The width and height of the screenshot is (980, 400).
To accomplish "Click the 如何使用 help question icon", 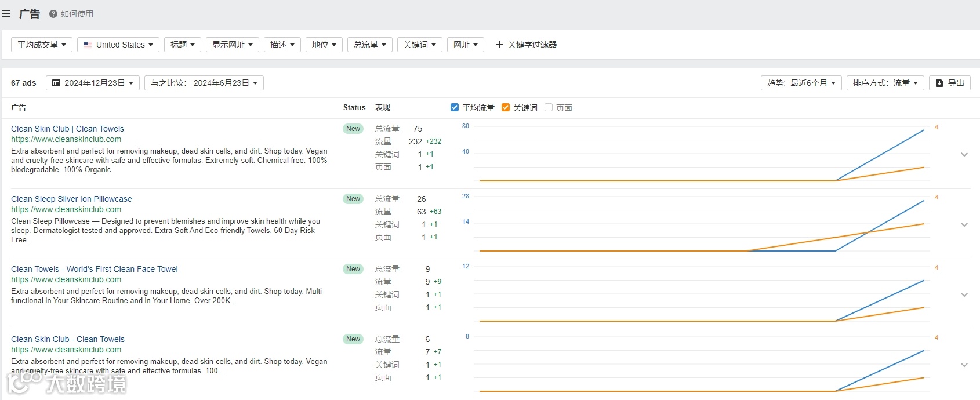I will pos(53,14).
